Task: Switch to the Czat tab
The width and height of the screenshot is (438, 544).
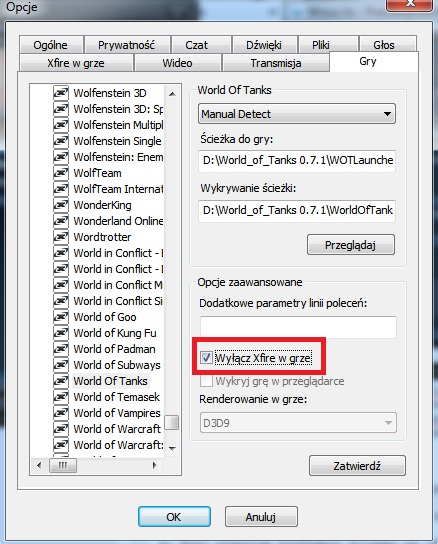Action: click(x=201, y=45)
